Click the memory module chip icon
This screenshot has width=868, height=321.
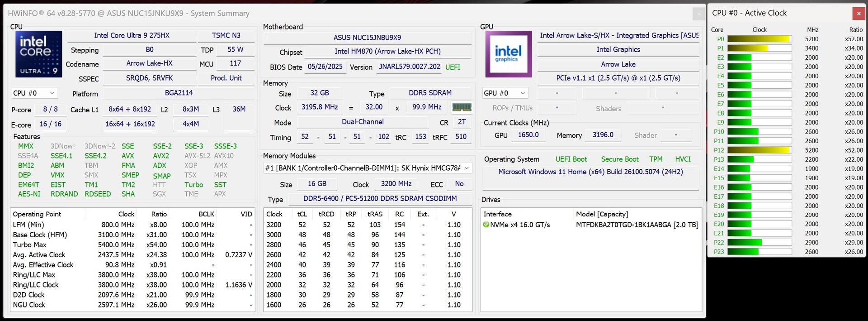[x=462, y=107]
